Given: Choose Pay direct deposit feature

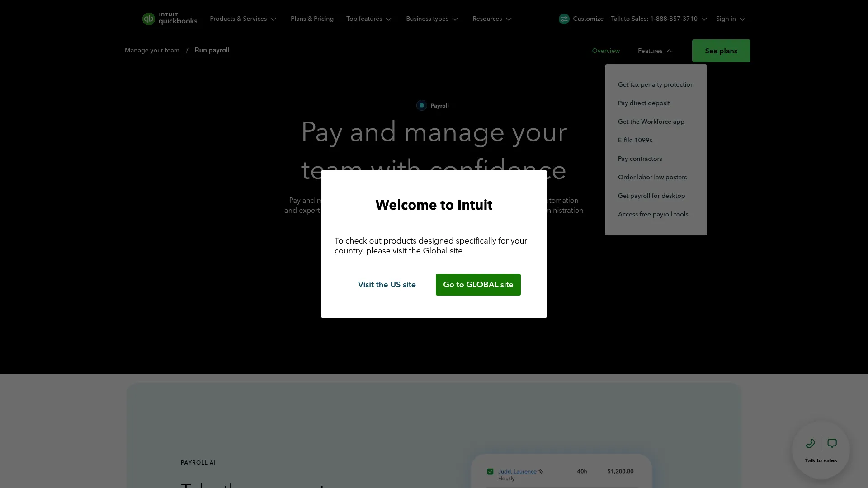Looking at the screenshot, I should 644,103.
